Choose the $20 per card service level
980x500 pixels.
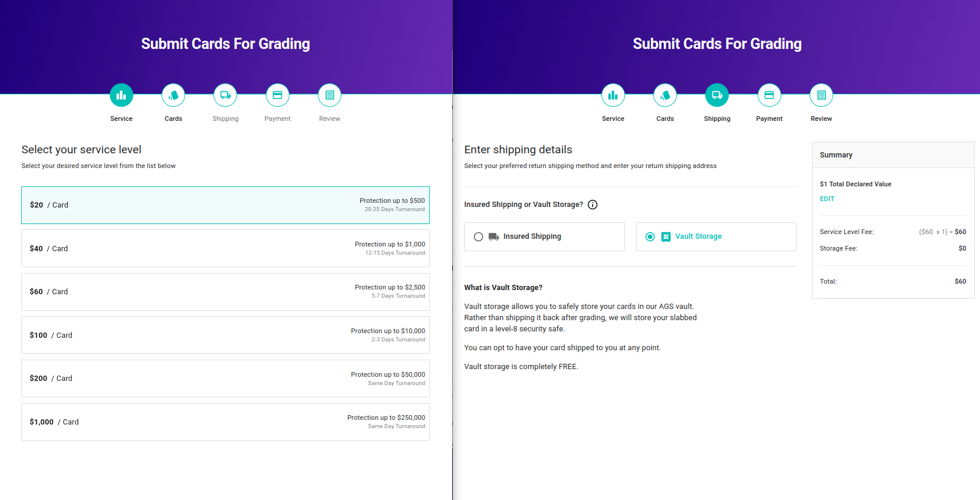tap(225, 205)
